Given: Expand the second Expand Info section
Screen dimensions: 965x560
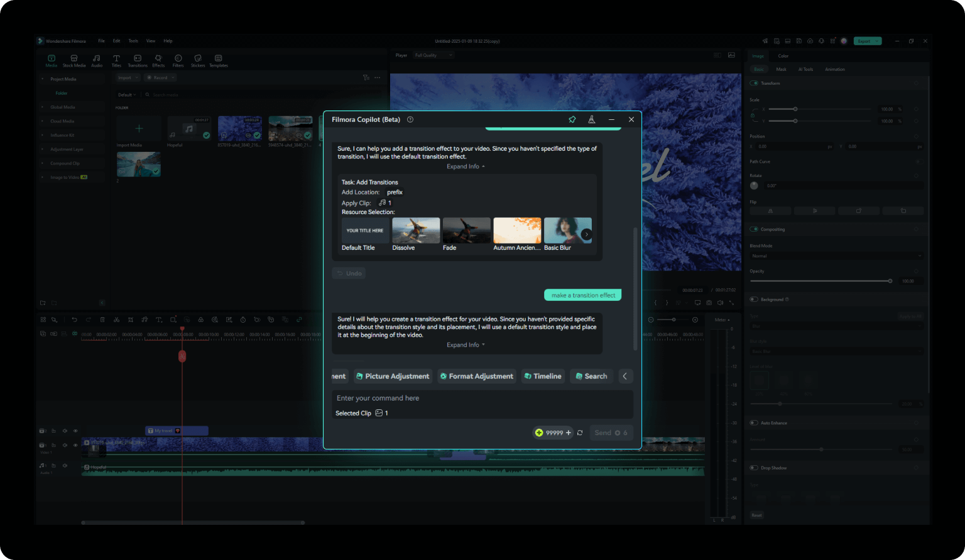Looking at the screenshot, I should tap(466, 345).
